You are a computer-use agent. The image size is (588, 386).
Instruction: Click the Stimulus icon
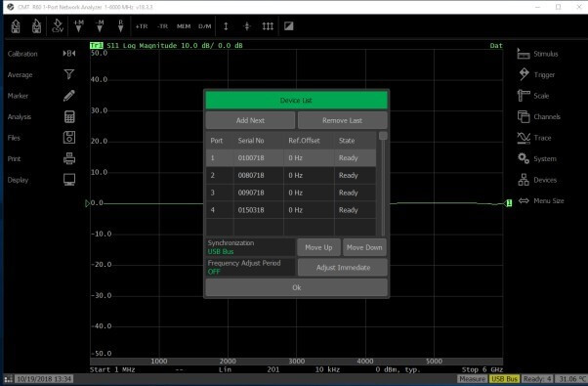pos(524,54)
